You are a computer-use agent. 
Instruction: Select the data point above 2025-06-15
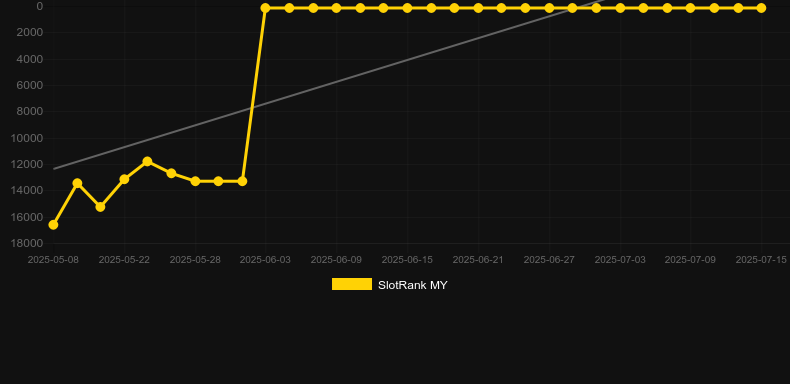pyautogui.click(x=407, y=8)
